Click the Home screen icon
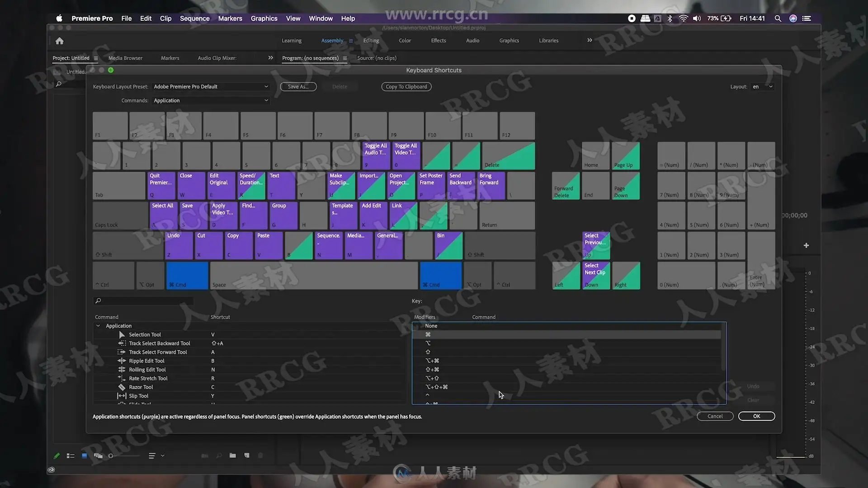868x488 pixels. [x=59, y=41]
